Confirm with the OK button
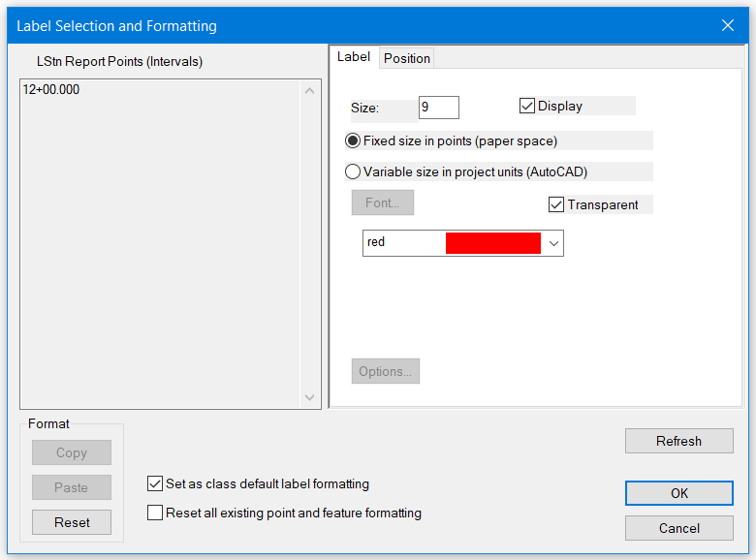This screenshot has width=756, height=560. tap(678, 493)
